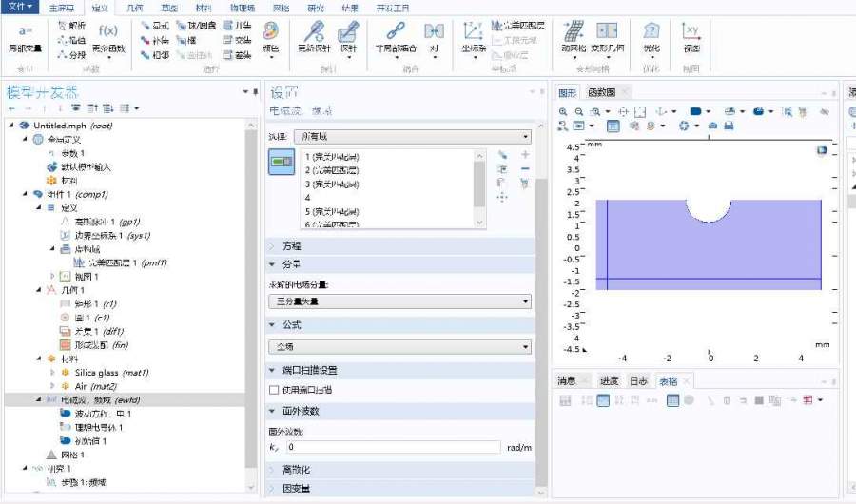The width and height of the screenshot is (856, 504).
Task: Click the out-of-plane wave number kz input field
Action: 392,447
